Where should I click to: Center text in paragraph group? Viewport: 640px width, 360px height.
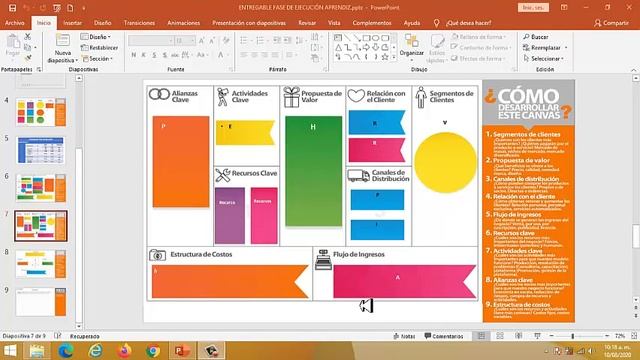[x=254, y=55]
